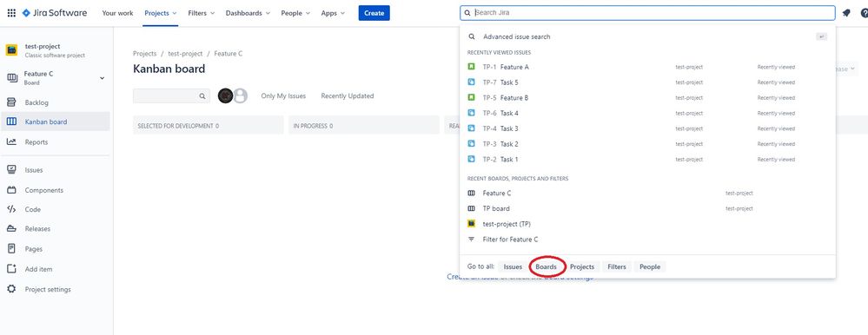The image size is (868, 335).
Task: Toggle the Recently Updated quick filter
Action: point(347,95)
